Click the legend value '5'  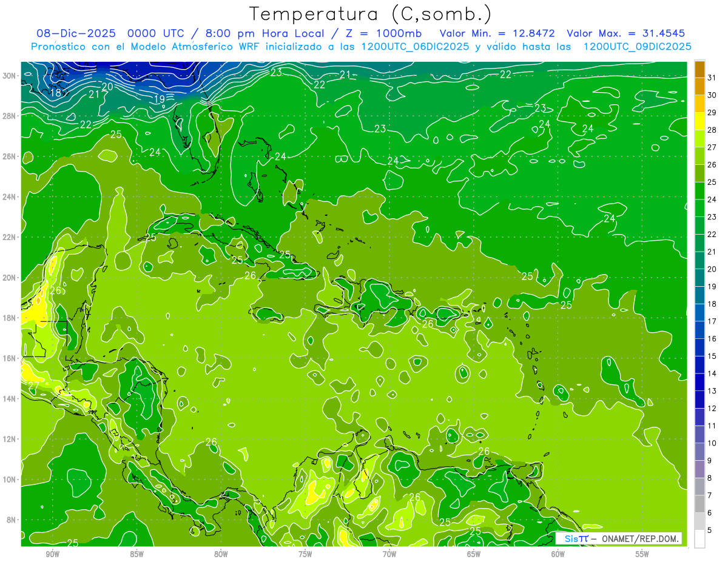click(710, 530)
